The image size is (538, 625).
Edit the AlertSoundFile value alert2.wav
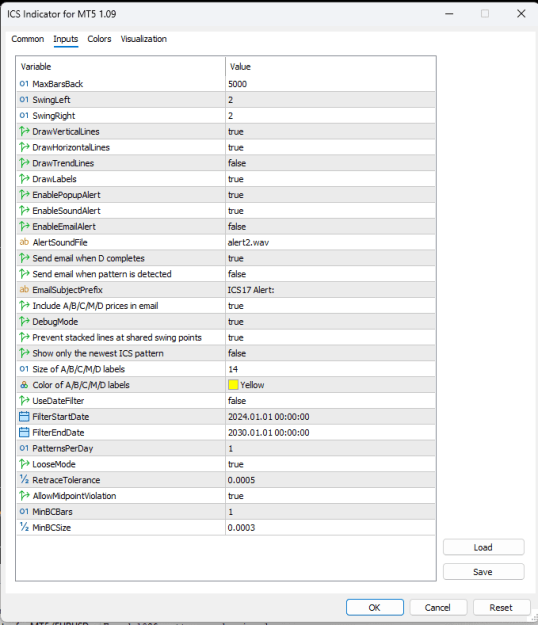330,242
